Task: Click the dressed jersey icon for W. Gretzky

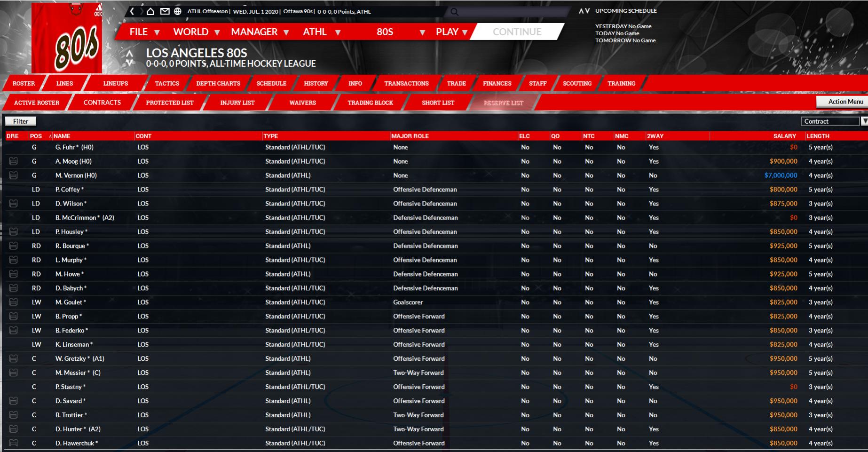Action: [13, 359]
